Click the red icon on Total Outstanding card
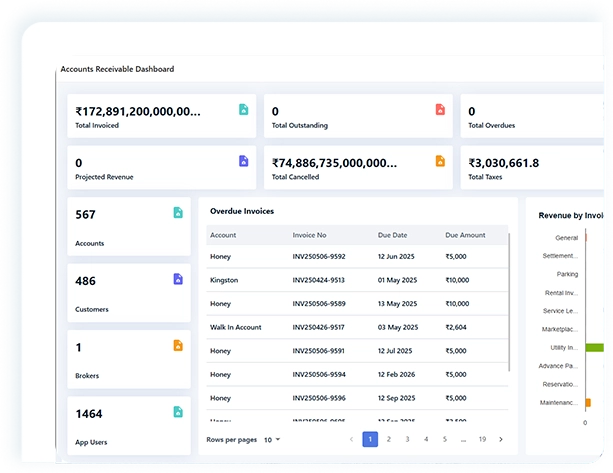Viewport: 613px width, 473px height. 440,109
